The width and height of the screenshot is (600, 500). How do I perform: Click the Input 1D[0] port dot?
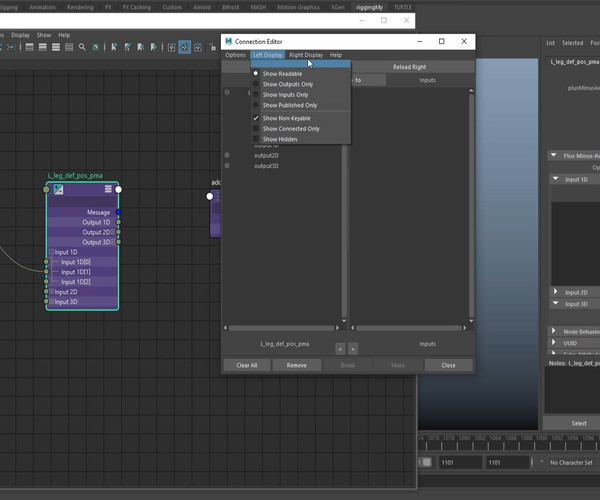point(46,262)
